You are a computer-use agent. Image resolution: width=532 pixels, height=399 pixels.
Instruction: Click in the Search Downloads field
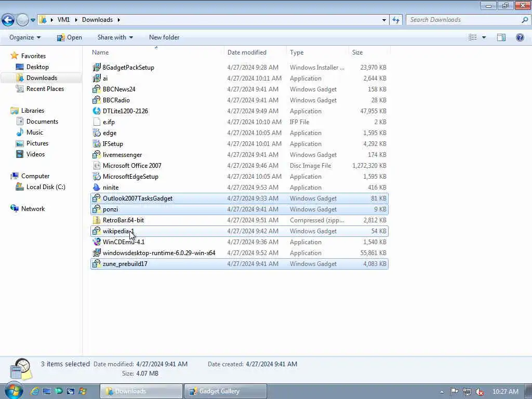pos(468,20)
